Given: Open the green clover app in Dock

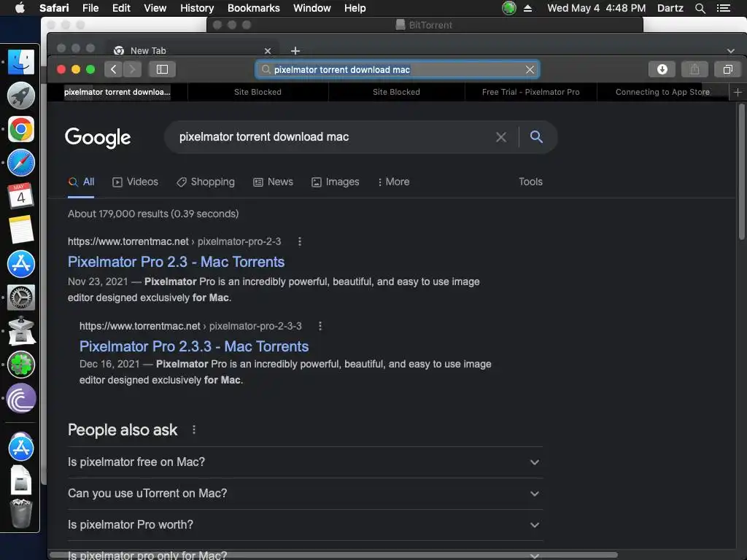Looking at the screenshot, I should (21, 365).
